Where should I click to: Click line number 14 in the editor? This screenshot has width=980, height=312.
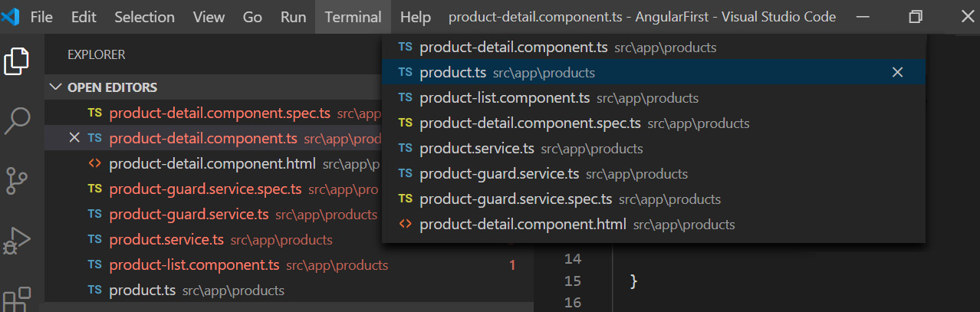(573, 258)
